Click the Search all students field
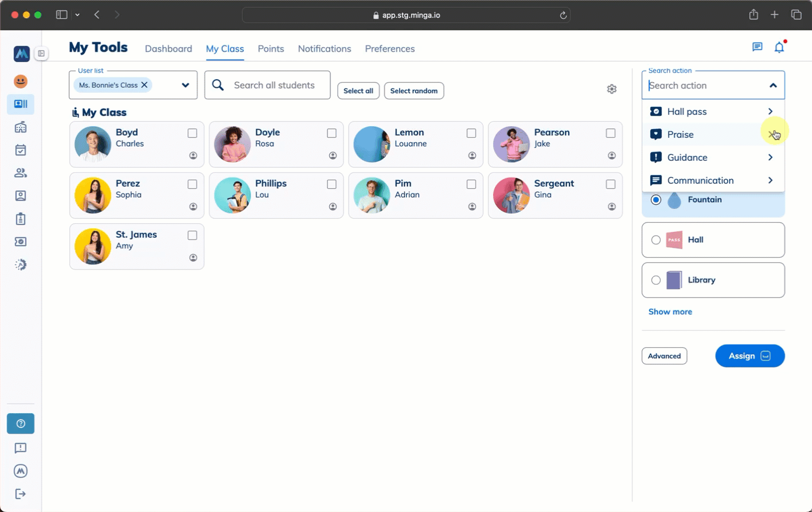812x512 pixels. [274, 85]
